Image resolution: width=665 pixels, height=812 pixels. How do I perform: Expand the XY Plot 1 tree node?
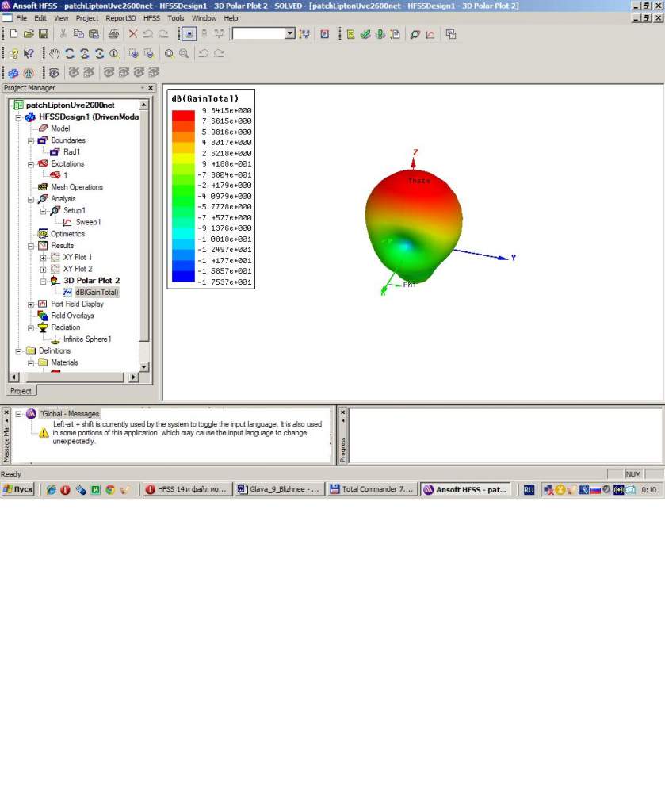[44, 258]
